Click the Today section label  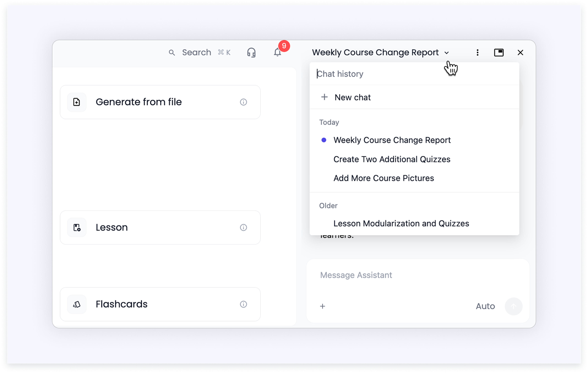click(x=329, y=122)
